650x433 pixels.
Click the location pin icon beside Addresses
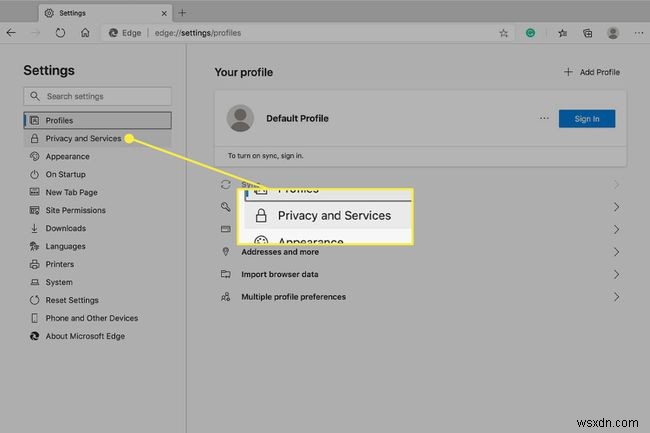(226, 252)
